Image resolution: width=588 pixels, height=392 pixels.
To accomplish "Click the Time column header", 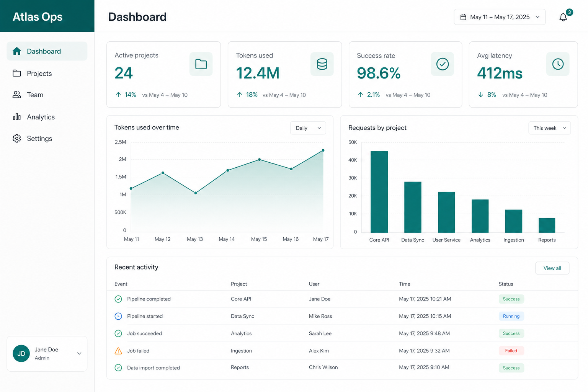I will pyautogui.click(x=404, y=284).
